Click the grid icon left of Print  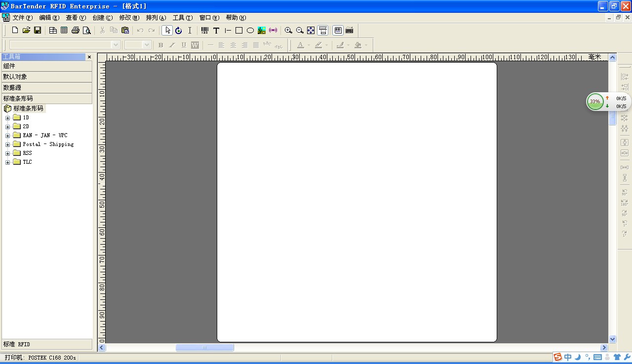pyautogui.click(x=64, y=30)
